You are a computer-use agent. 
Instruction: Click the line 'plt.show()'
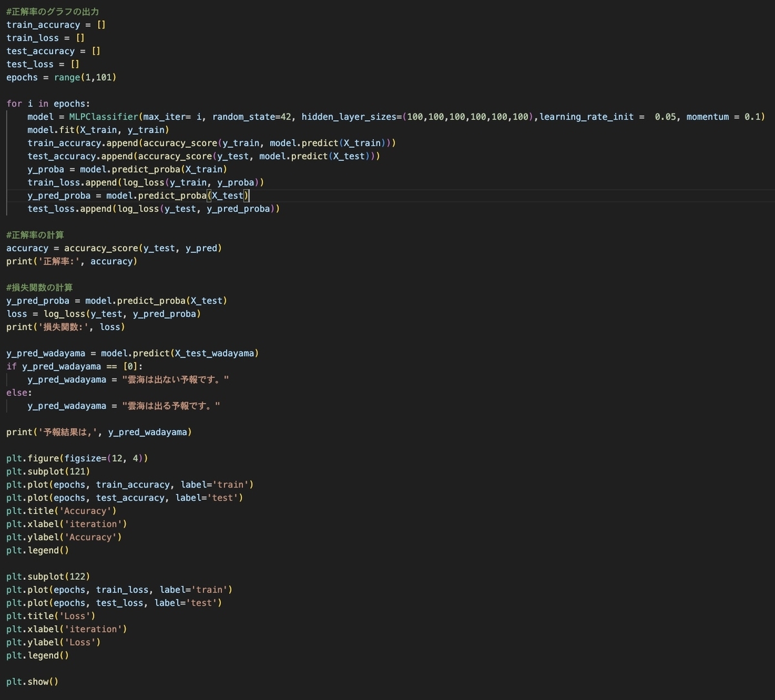click(x=32, y=682)
